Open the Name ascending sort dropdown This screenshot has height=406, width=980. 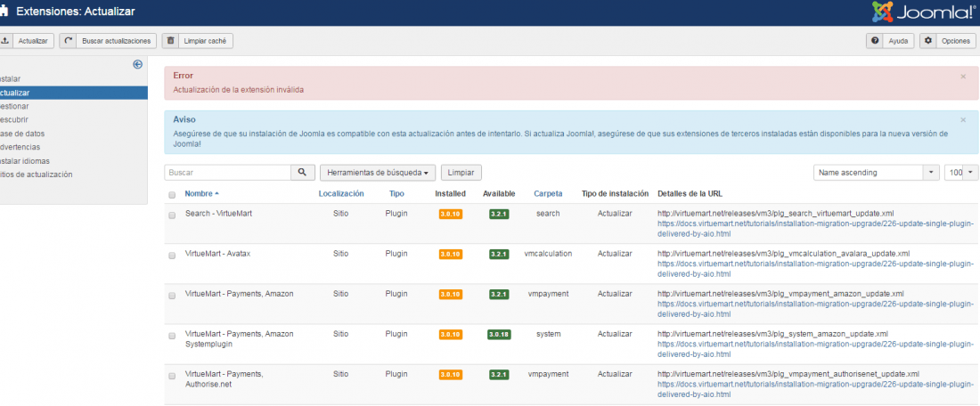click(877, 173)
